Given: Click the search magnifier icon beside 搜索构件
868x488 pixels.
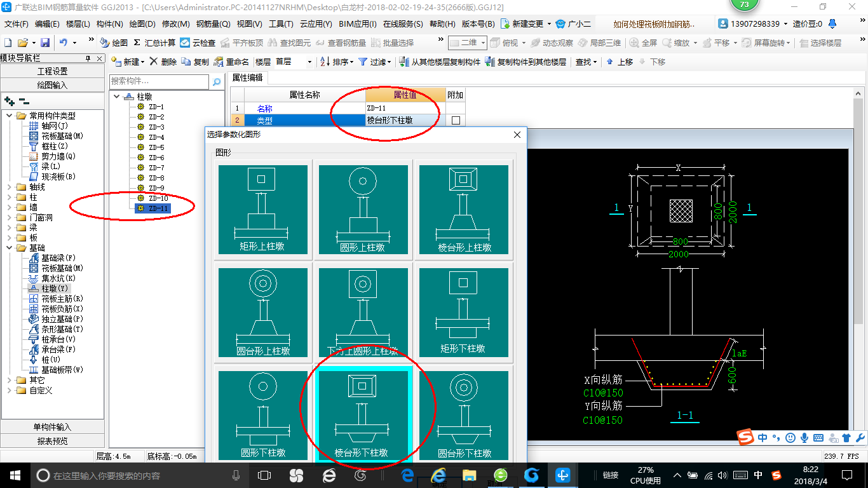Looking at the screenshot, I should (217, 82).
